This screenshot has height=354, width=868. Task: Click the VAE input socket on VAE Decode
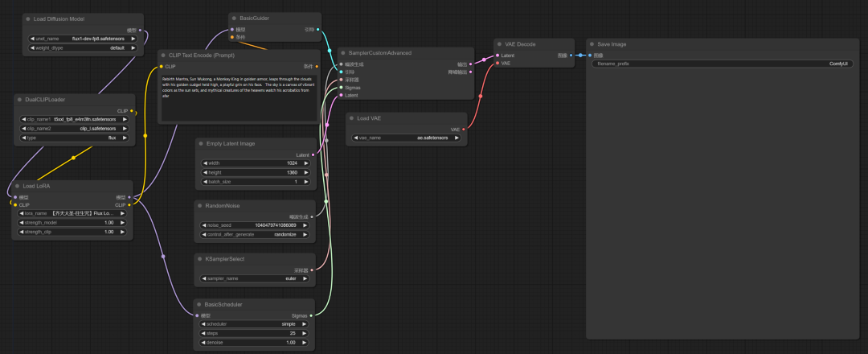[497, 63]
